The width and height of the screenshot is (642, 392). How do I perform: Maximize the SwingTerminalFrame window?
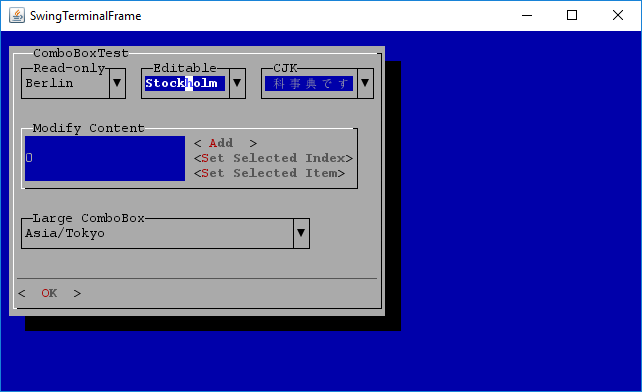click(x=572, y=16)
